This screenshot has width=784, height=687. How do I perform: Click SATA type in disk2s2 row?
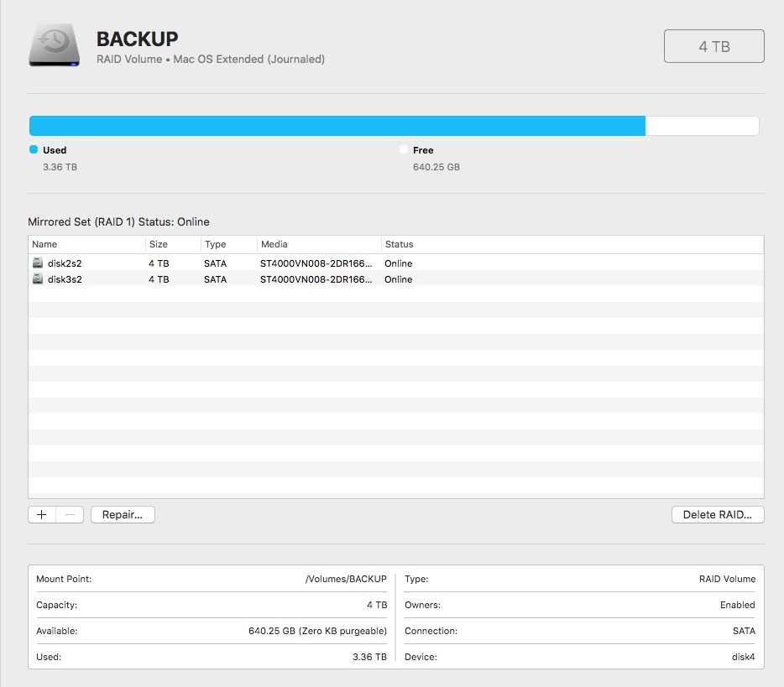pyautogui.click(x=215, y=263)
